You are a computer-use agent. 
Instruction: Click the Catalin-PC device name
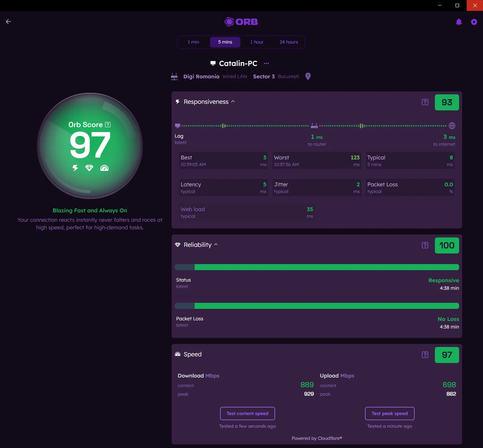tap(238, 64)
